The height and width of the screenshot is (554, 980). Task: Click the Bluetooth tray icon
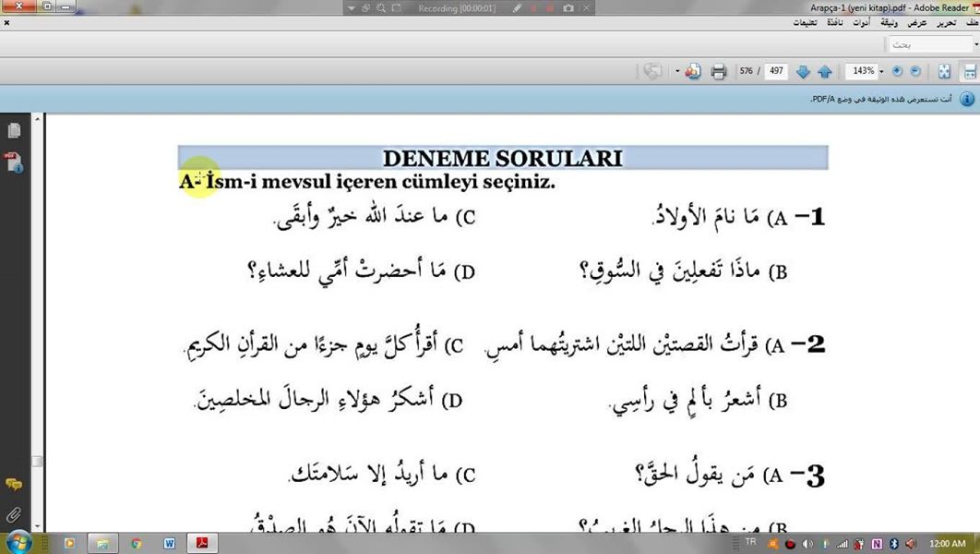tap(894, 544)
